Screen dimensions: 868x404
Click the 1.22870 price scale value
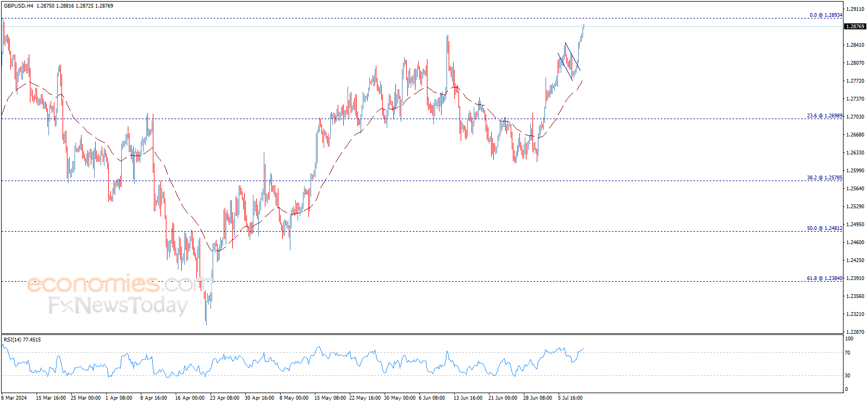click(856, 332)
